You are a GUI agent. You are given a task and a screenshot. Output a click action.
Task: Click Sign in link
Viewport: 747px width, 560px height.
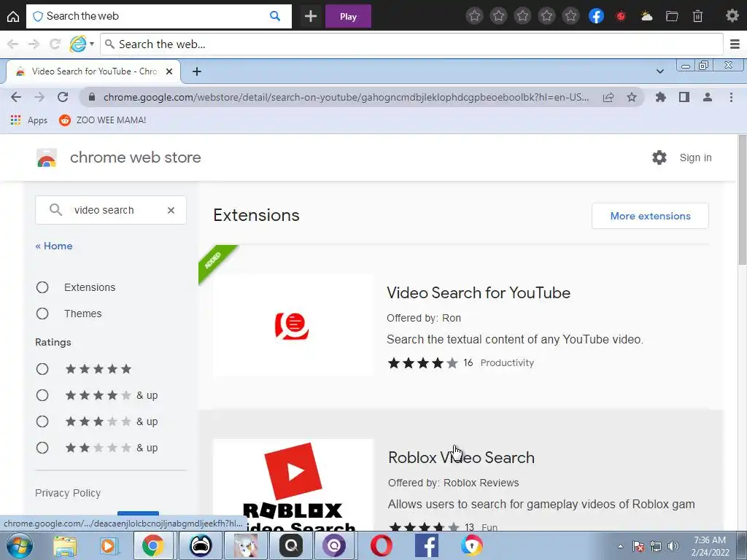[x=695, y=157]
